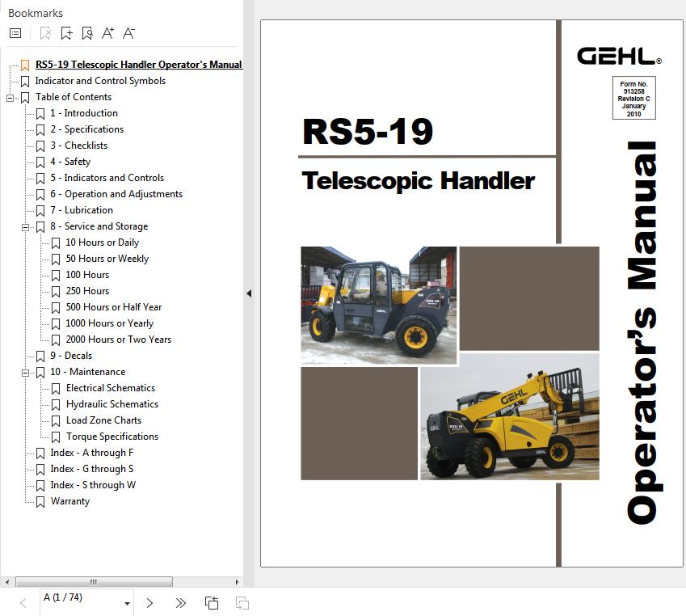This screenshot has width=686, height=616.
Task: Click the bookmarks panel horizontal scrollbar thumb
Action: coord(94,582)
